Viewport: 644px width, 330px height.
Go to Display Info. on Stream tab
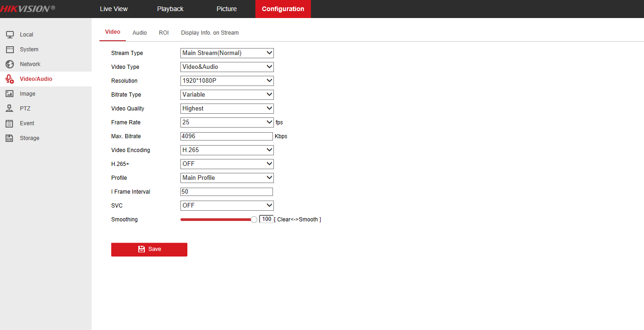coord(210,33)
